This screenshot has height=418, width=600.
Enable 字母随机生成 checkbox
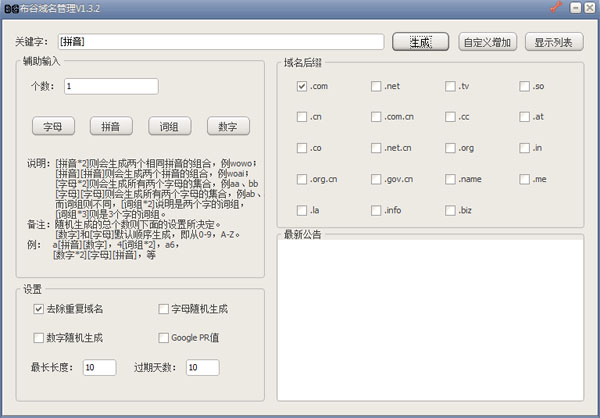tap(164, 309)
